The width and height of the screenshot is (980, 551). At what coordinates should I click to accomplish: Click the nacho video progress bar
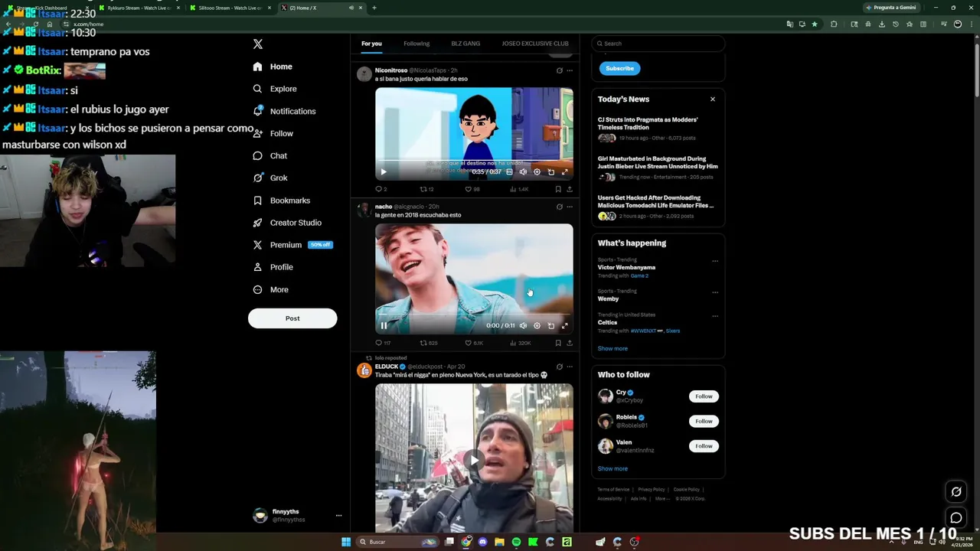click(x=474, y=315)
